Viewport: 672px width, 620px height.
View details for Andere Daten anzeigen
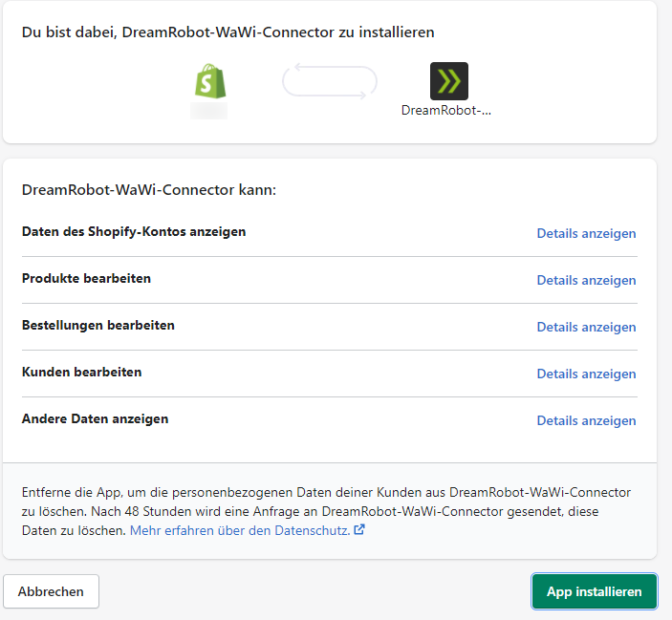tap(586, 420)
